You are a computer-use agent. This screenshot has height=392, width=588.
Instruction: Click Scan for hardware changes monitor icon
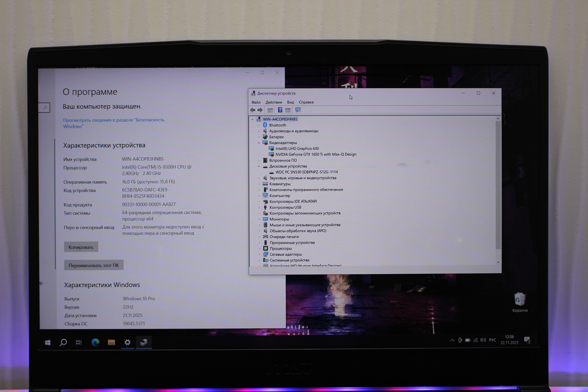(298, 110)
